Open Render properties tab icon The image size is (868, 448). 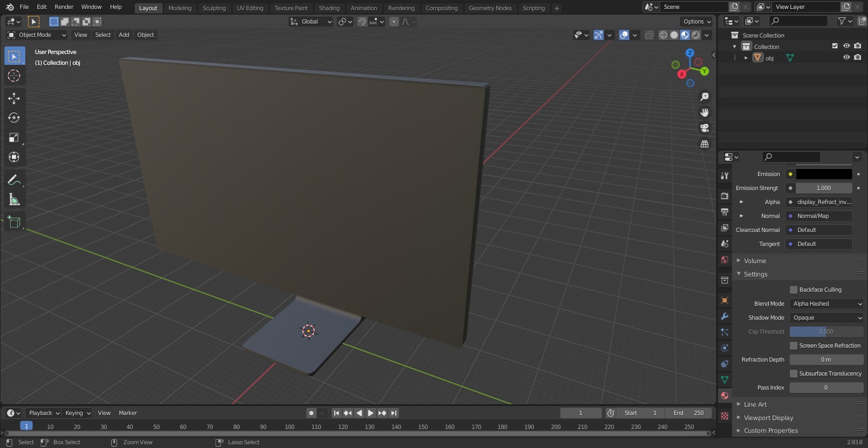pyautogui.click(x=724, y=196)
